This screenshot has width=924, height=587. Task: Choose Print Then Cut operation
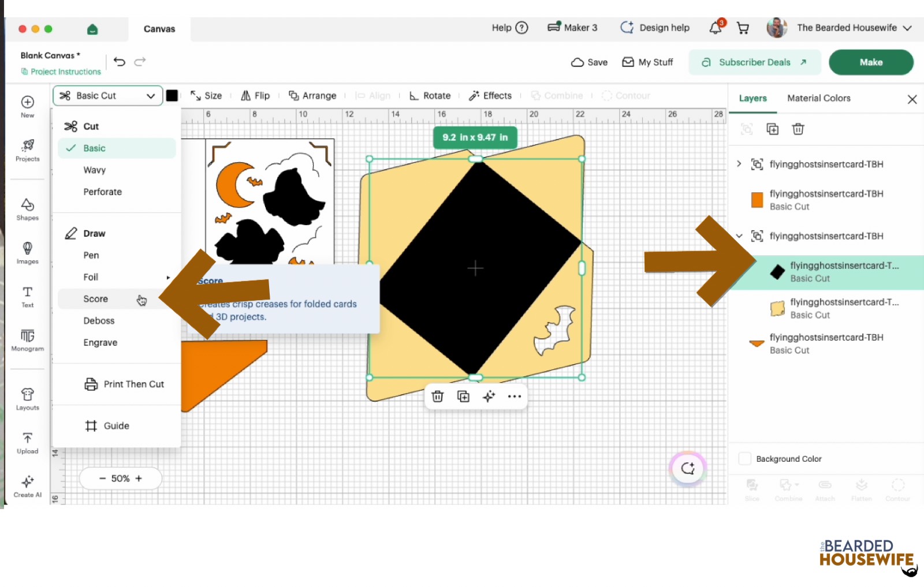(125, 384)
